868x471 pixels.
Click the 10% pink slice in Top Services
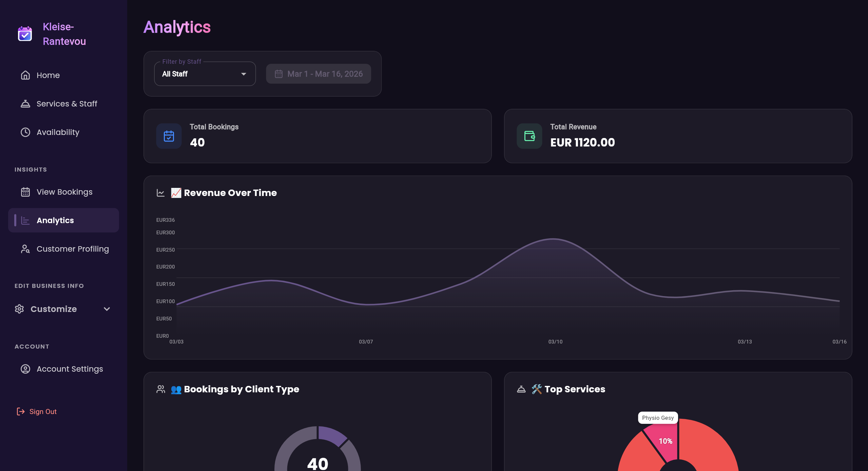click(x=664, y=442)
